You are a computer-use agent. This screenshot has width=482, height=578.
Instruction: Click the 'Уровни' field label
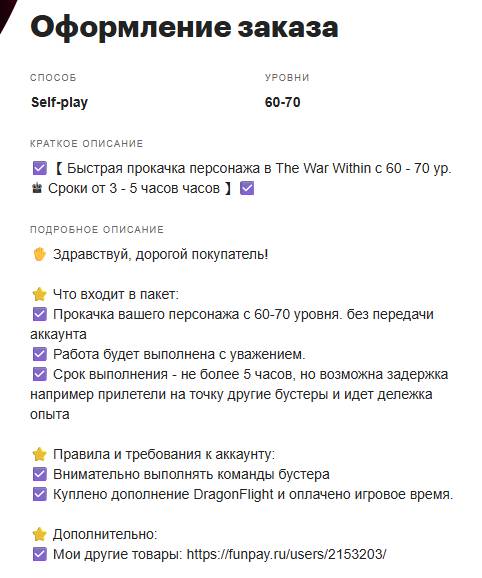pos(287,77)
